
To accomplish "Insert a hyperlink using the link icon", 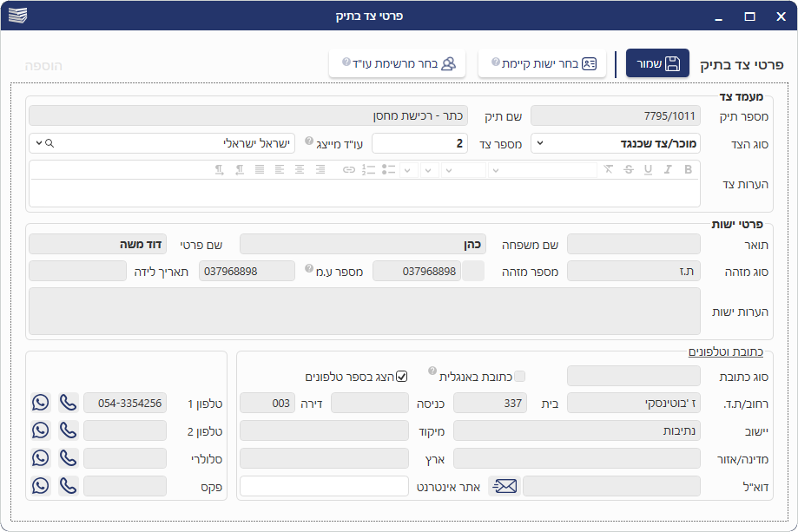I will click(x=348, y=169).
